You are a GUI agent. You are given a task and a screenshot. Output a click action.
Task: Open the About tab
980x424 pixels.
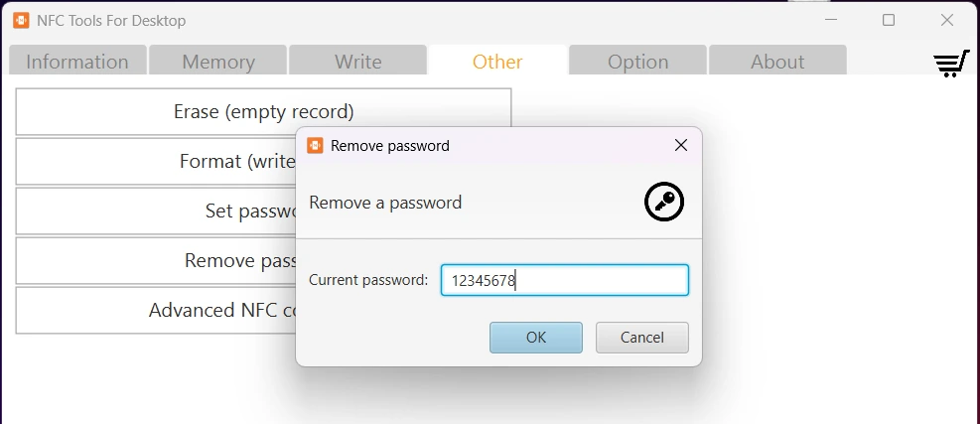[x=777, y=62]
